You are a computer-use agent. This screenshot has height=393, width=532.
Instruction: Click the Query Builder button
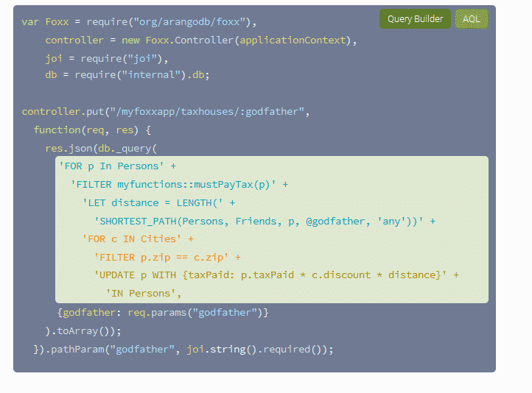click(x=415, y=19)
